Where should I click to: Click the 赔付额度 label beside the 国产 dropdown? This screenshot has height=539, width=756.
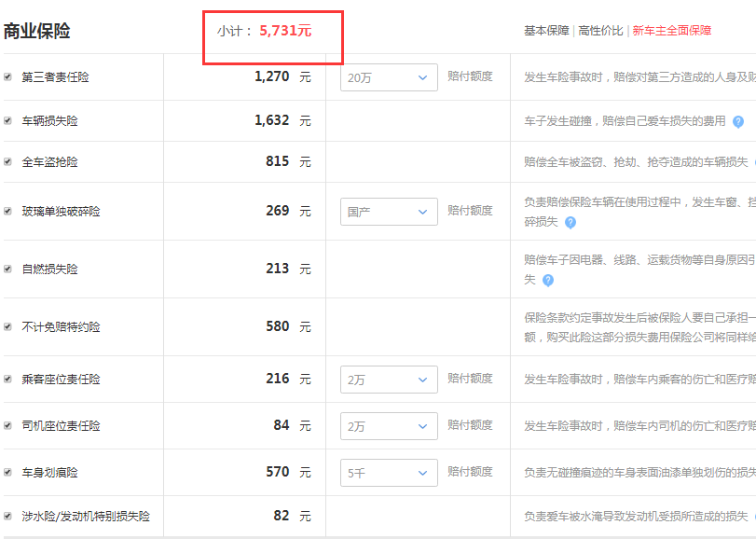tap(470, 210)
